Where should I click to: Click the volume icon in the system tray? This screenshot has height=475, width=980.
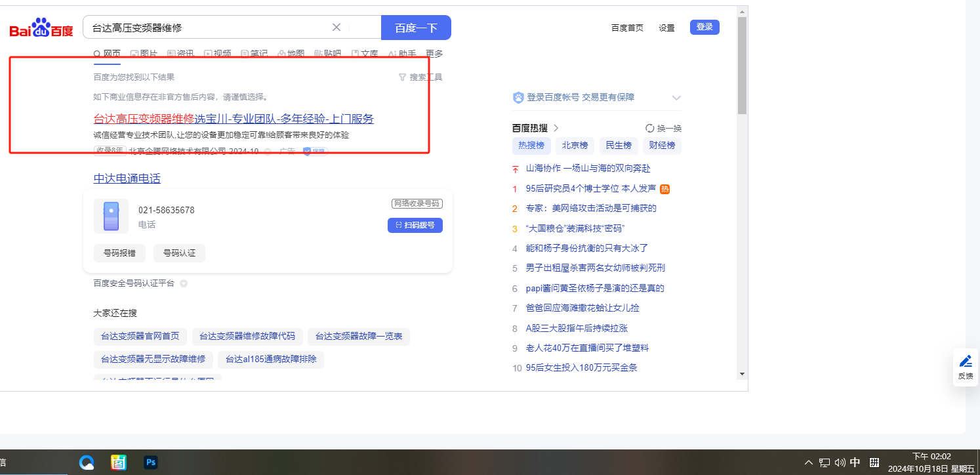(840, 463)
